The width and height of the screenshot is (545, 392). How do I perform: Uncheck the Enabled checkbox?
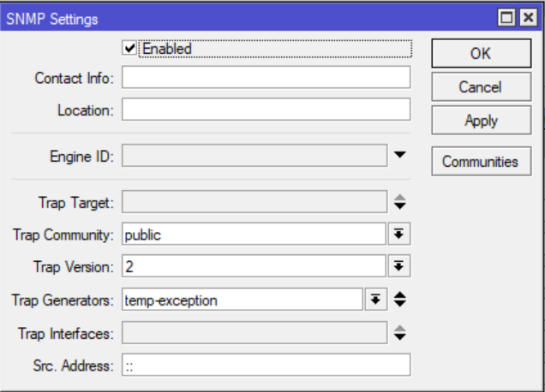[130, 49]
